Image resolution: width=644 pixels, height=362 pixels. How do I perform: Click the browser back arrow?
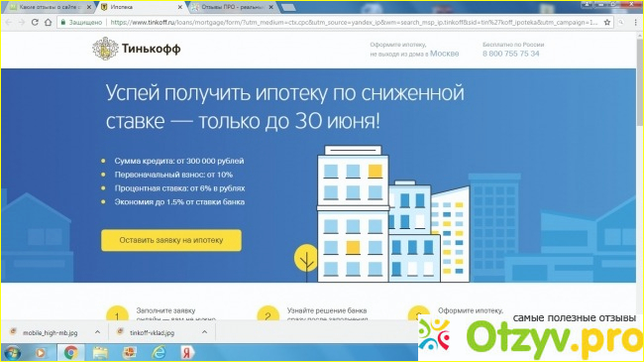tap(9, 22)
